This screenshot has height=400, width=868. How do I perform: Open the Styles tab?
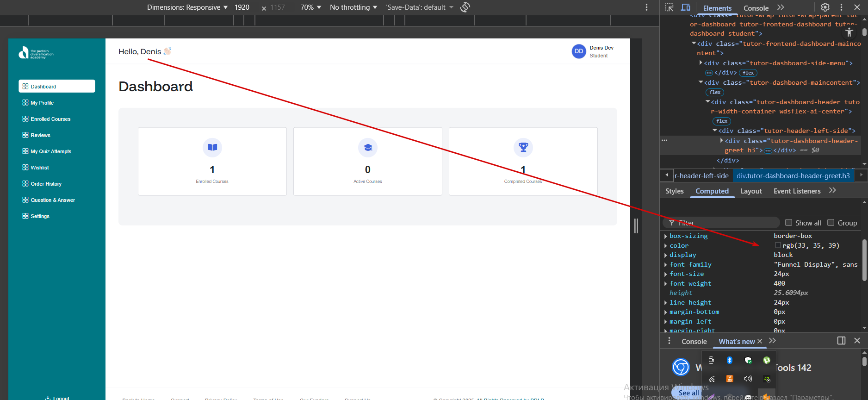pos(674,191)
